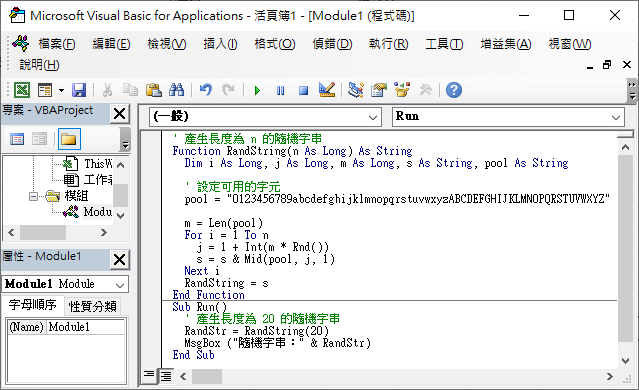Select the 工作表 sheet item in tree
The width and height of the screenshot is (639, 390).
[x=88, y=180]
